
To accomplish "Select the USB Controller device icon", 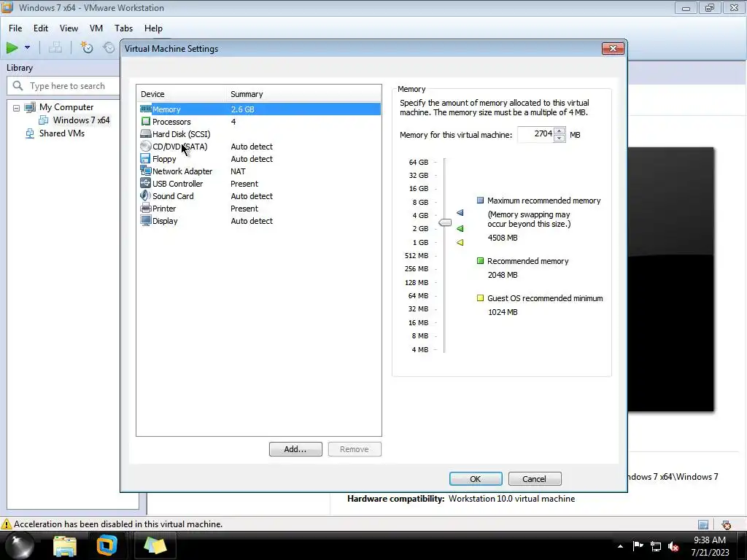I will 146,183.
